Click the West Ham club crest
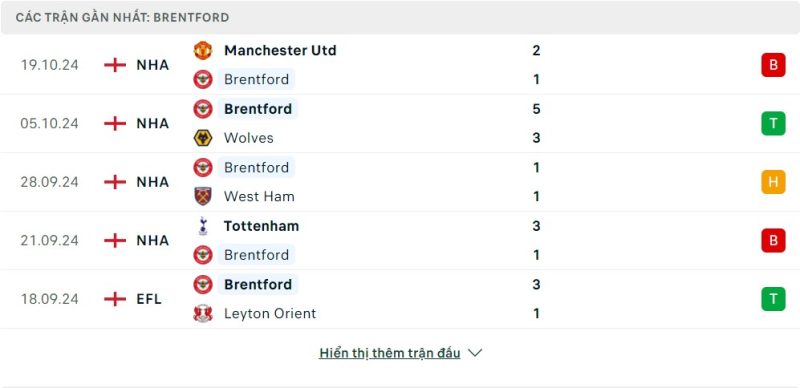This screenshot has width=800, height=388. point(203,197)
